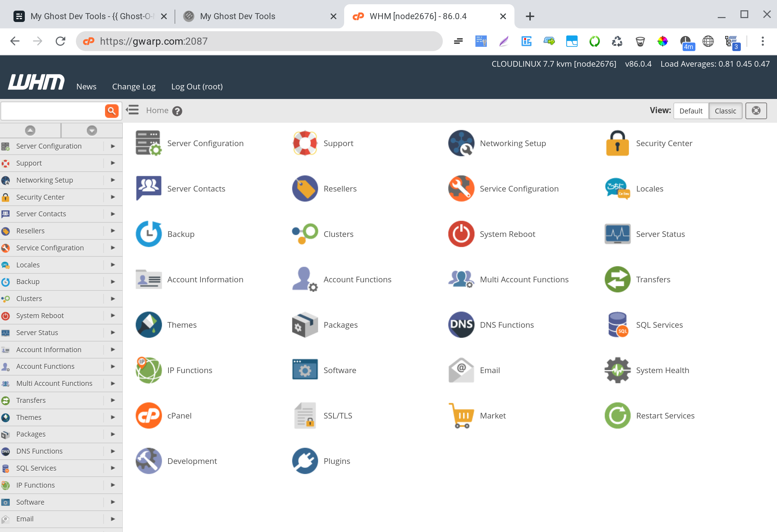
Task: Toggle the sidebar collapse hamburger icon
Action: click(132, 110)
